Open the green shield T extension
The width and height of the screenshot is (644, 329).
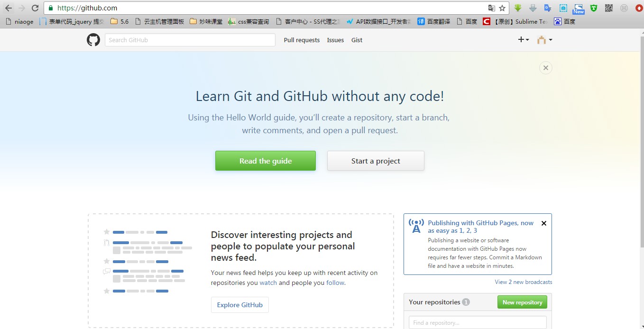[594, 8]
